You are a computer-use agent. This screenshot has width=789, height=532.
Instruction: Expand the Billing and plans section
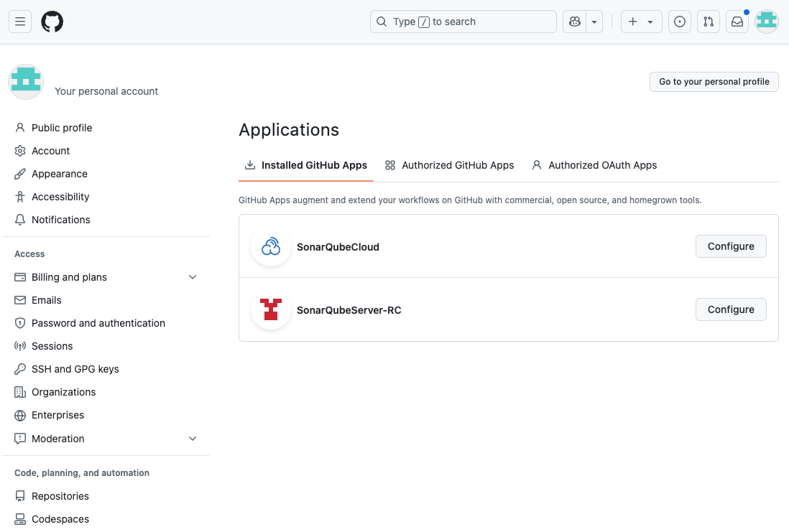[193, 276]
